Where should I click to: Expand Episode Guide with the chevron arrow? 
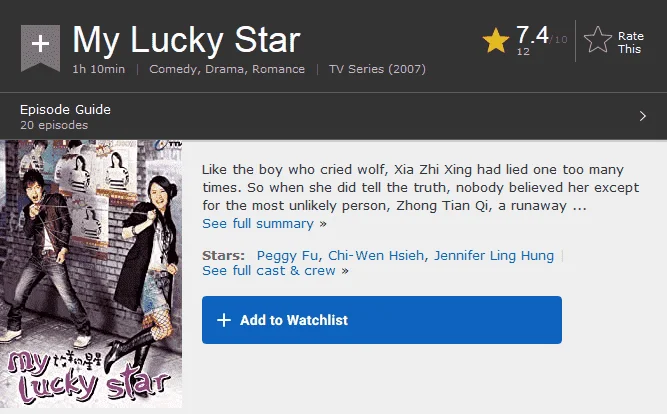643,116
